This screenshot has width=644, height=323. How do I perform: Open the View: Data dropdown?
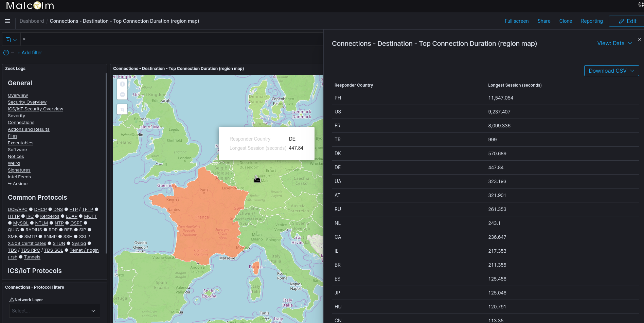tap(615, 43)
